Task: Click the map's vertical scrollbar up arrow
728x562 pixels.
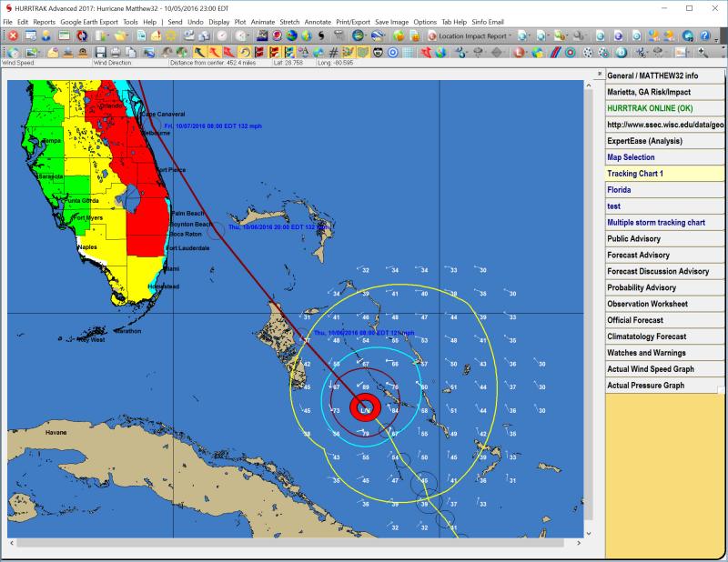Action: pos(588,84)
